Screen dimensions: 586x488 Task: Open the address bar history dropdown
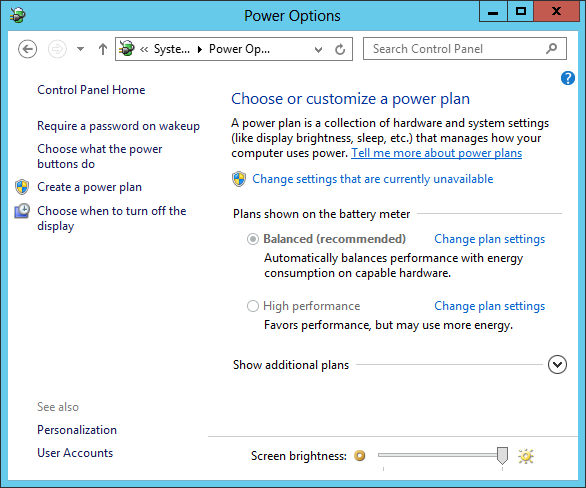pyautogui.click(x=318, y=49)
